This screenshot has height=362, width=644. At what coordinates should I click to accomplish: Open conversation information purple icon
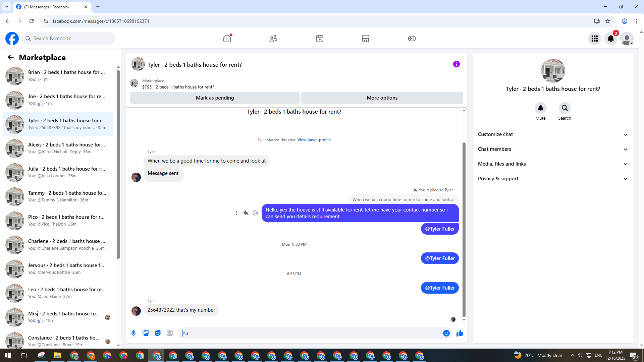[457, 64]
